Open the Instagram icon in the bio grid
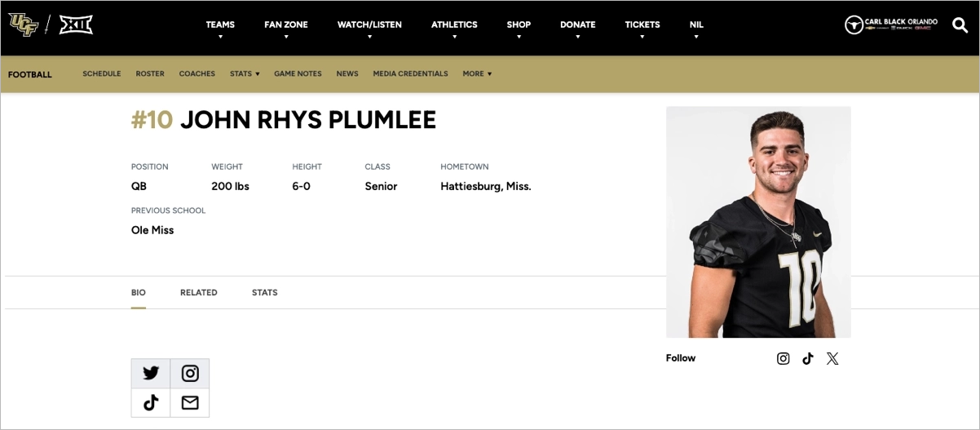This screenshot has width=980, height=430. [x=190, y=373]
